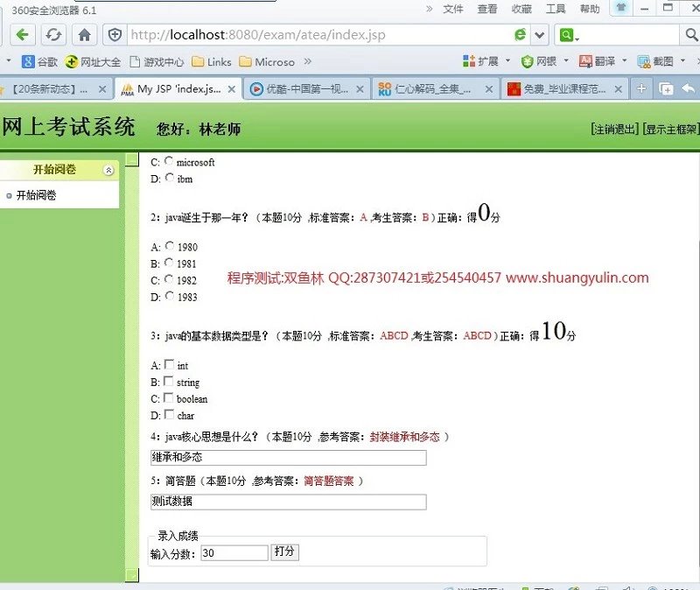Open the address bar history dropdown arrow
The height and width of the screenshot is (590, 700).
coord(540,35)
